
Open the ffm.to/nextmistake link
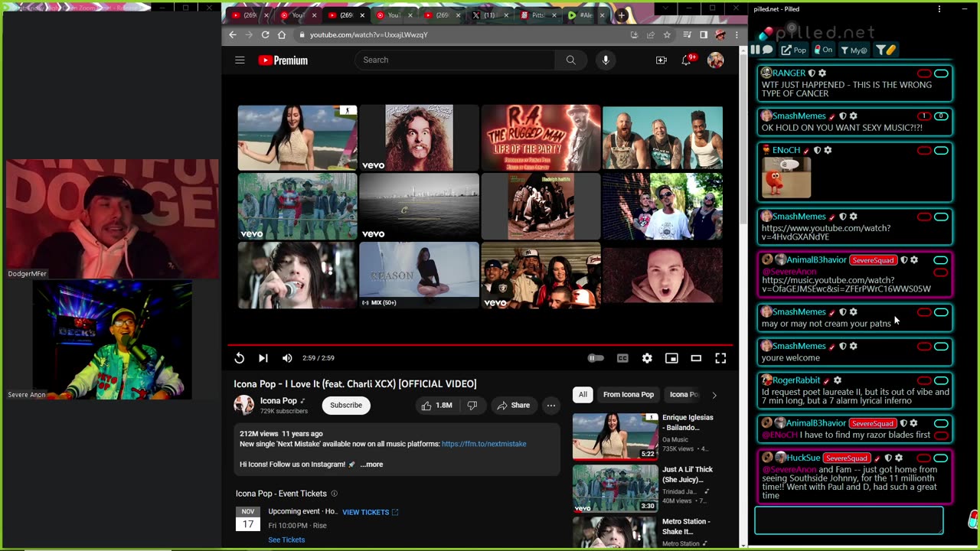coord(484,444)
